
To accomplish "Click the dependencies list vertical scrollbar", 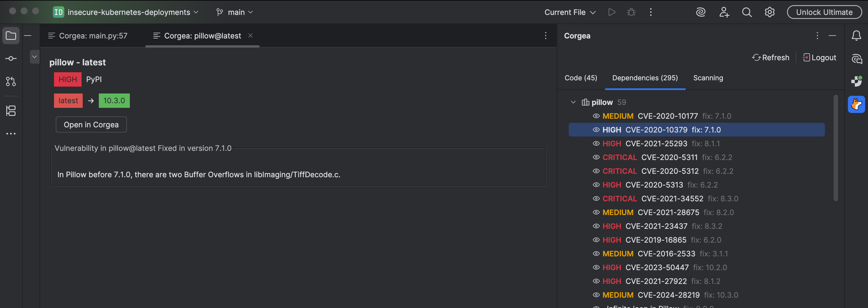I will (x=836, y=148).
